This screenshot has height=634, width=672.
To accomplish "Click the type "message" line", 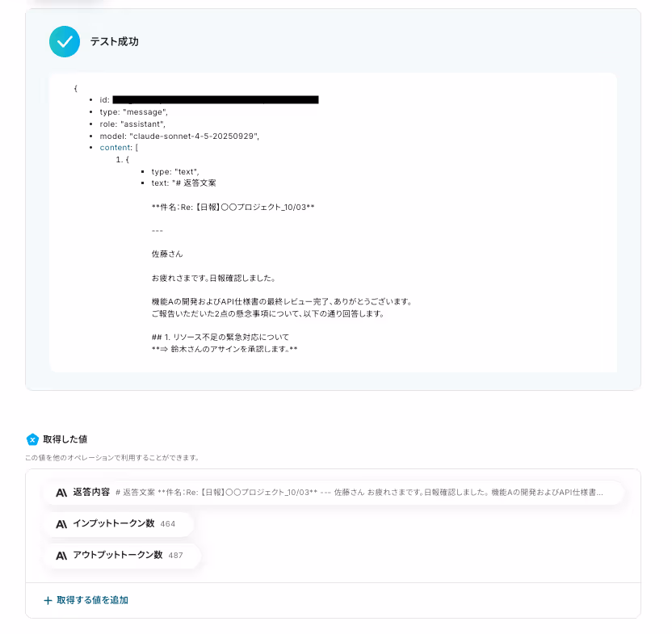I will click(134, 112).
